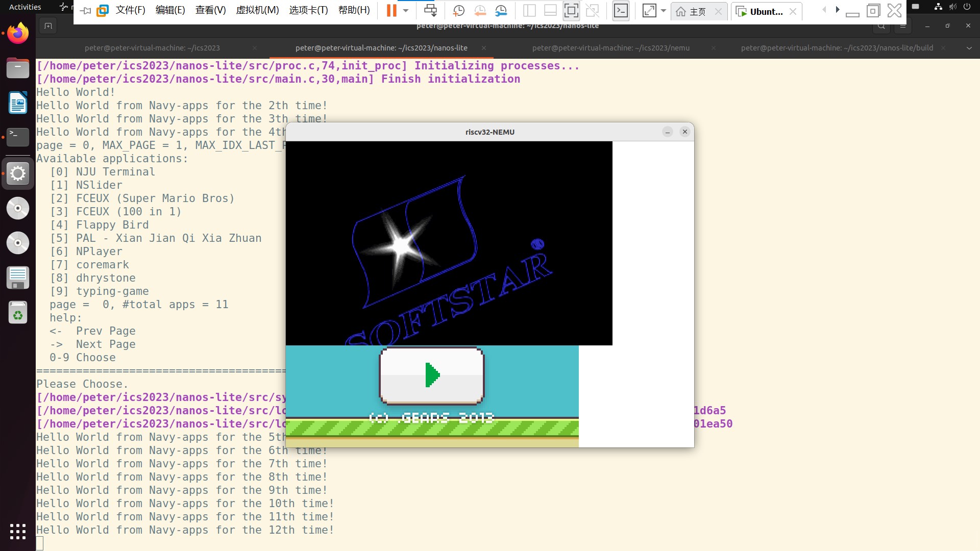This screenshot has width=980, height=551.
Task: Open the power options dropdown beside pause
Action: coord(406,11)
